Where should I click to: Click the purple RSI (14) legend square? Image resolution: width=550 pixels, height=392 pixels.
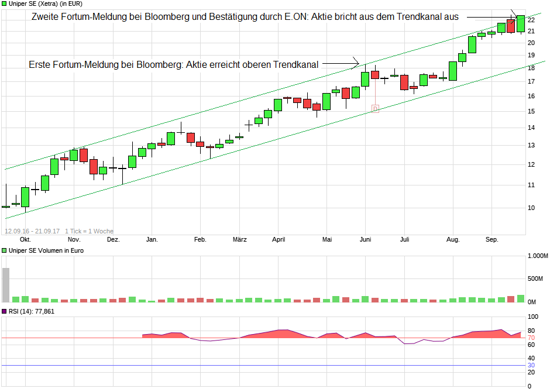[4, 311]
